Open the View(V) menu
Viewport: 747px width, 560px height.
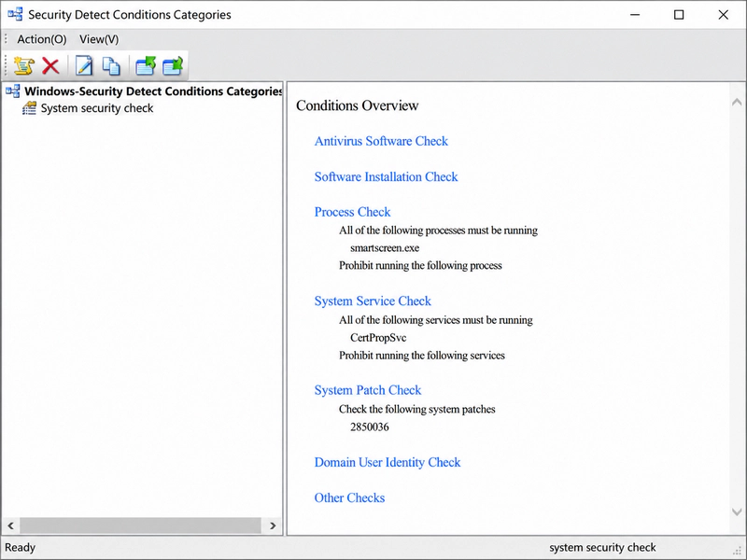[x=99, y=39]
